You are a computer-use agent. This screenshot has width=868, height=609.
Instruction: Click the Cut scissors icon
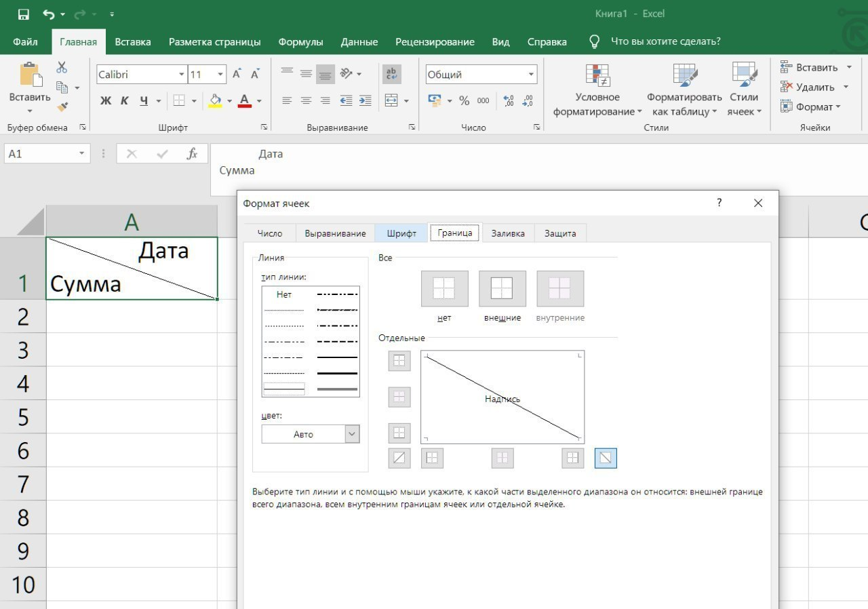tap(62, 67)
